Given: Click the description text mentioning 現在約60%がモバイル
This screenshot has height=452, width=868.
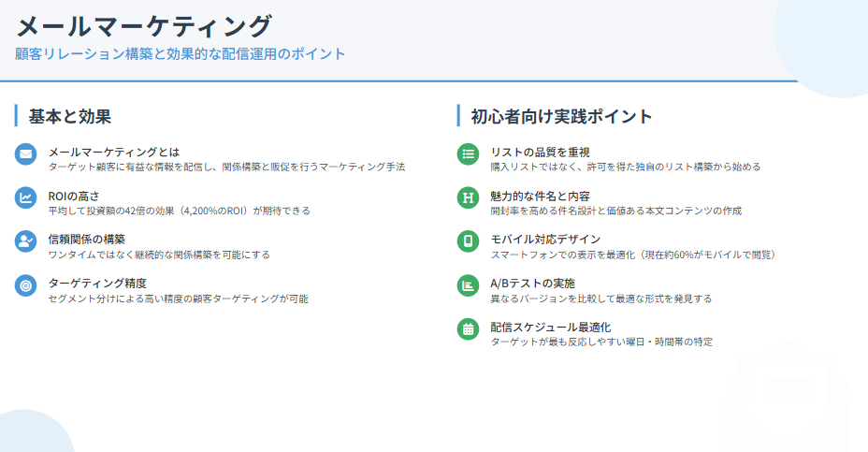Looking at the screenshot, I should [632, 255].
